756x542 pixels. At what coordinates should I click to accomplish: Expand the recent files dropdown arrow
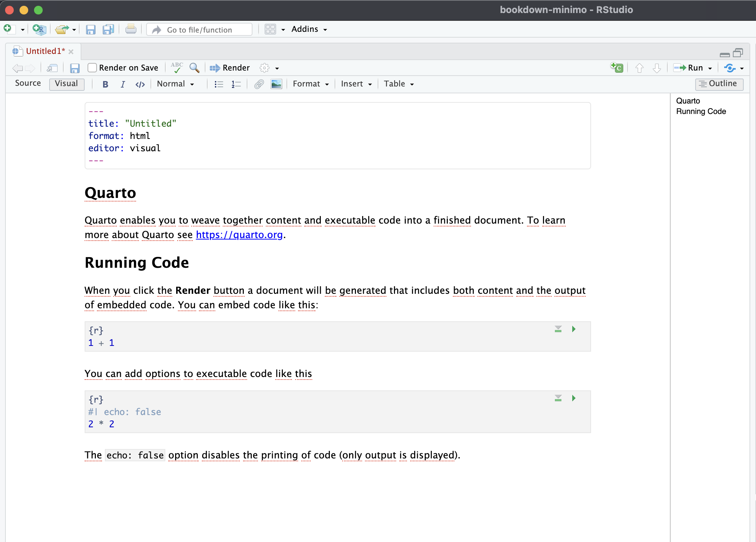[74, 30]
